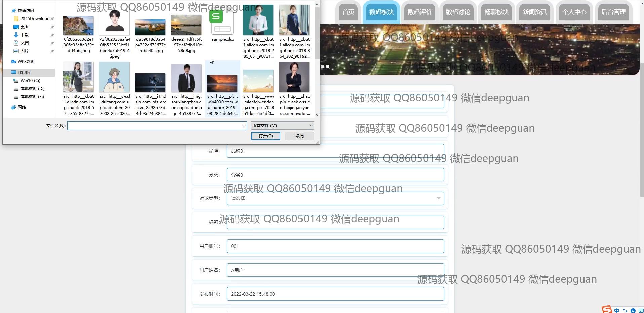Open the 2345Download folder in sidebar
This screenshot has width=644, height=313.
click(35, 19)
